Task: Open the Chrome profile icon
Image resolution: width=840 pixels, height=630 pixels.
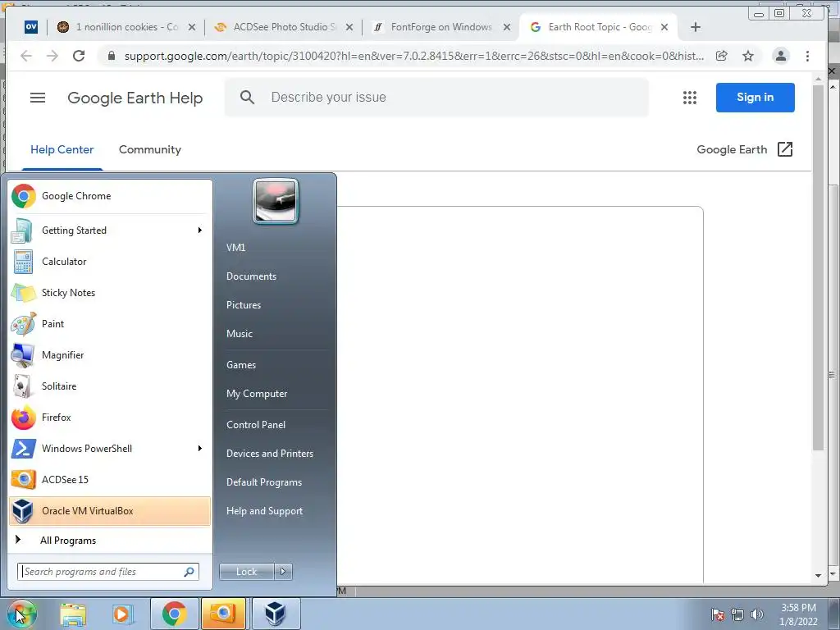Action: [x=781, y=56]
